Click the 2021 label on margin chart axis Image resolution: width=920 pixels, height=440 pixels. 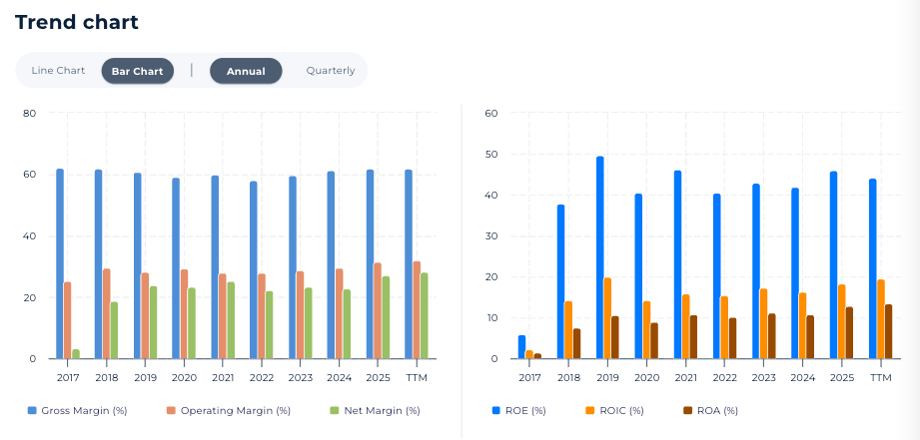pyautogui.click(x=222, y=378)
